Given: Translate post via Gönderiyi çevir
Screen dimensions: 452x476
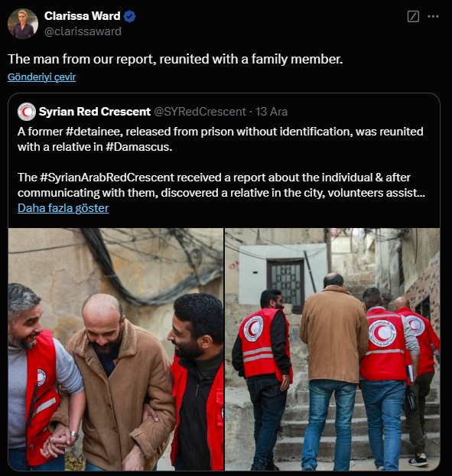Looking at the screenshot, I should (x=41, y=77).
